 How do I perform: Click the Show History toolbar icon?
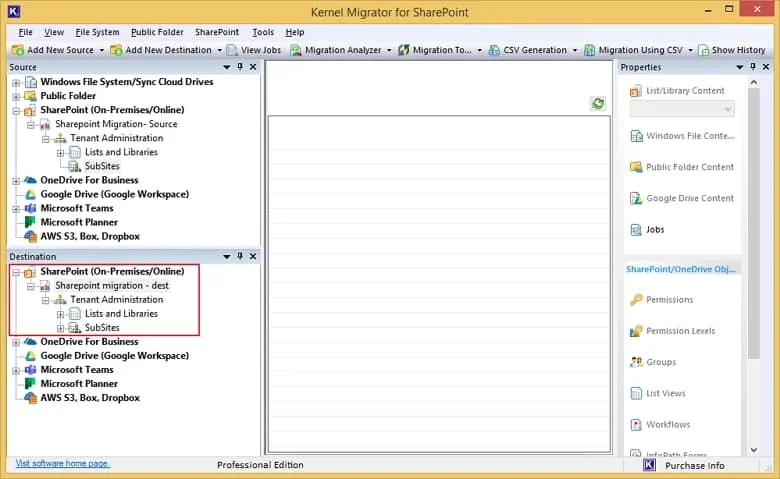pos(703,50)
